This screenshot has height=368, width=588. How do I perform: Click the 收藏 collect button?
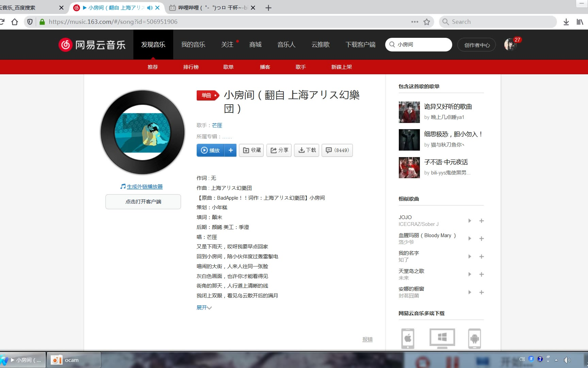251,150
